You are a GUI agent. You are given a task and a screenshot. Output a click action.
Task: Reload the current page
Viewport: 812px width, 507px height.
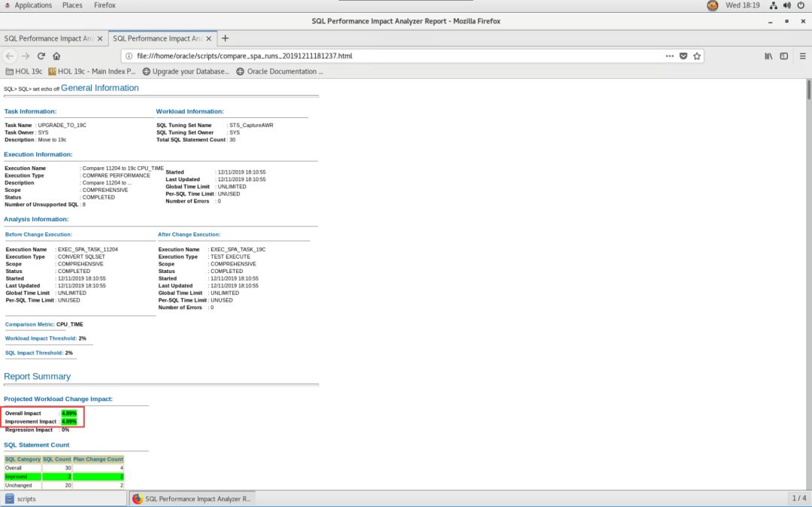click(41, 56)
